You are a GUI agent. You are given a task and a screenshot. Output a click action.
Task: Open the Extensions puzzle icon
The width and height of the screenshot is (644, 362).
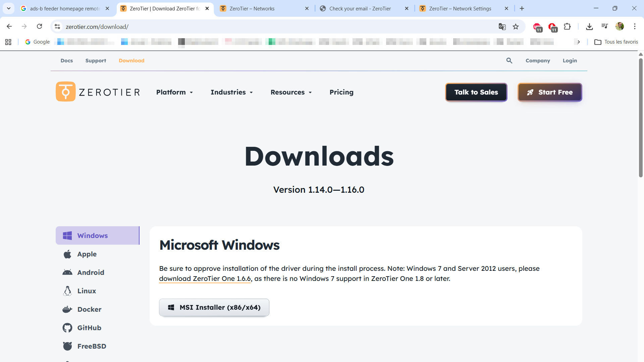click(x=567, y=26)
